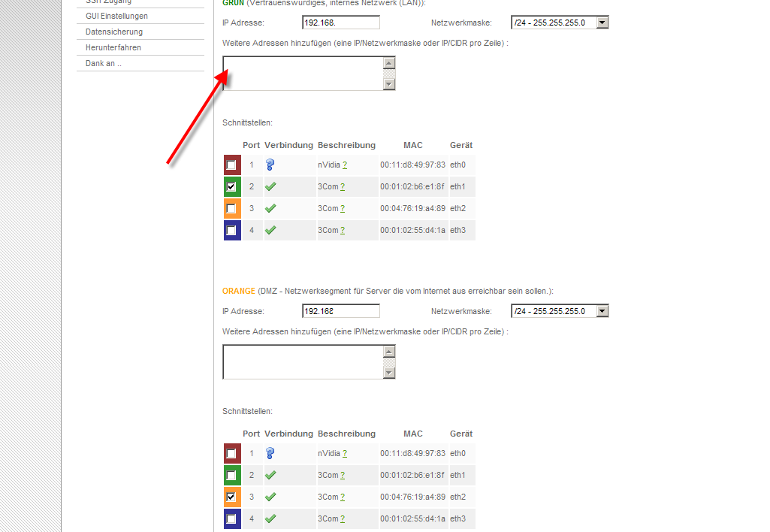Image resolution: width=770 pixels, height=532 pixels.
Task: Click blue question mark icon for GREEN port 1
Action: [270, 165]
